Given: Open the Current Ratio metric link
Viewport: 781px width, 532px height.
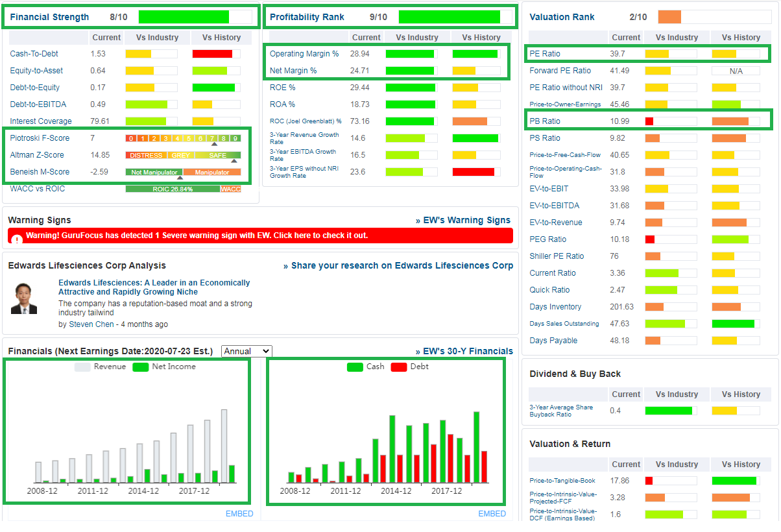Looking at the screenshot, I should coord(553,273).
